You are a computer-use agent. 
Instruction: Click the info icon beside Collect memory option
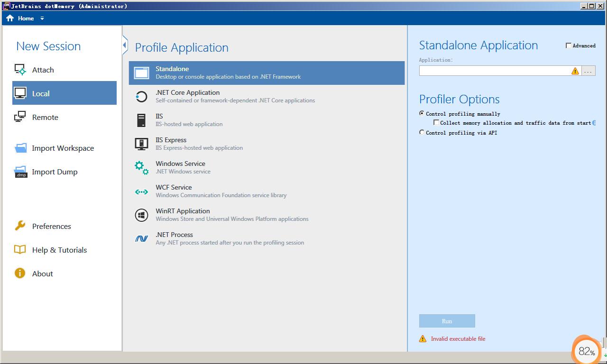click(x=594, y=123)
